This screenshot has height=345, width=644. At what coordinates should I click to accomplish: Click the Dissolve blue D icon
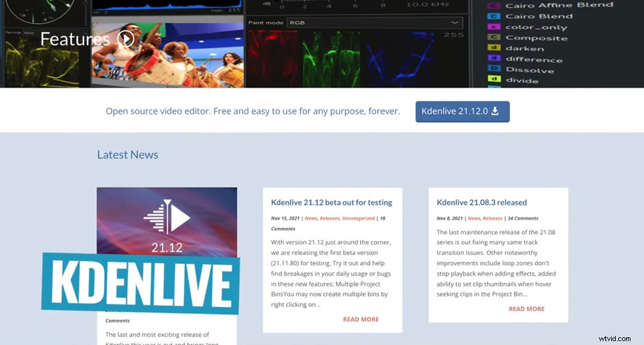pos(494,68)
